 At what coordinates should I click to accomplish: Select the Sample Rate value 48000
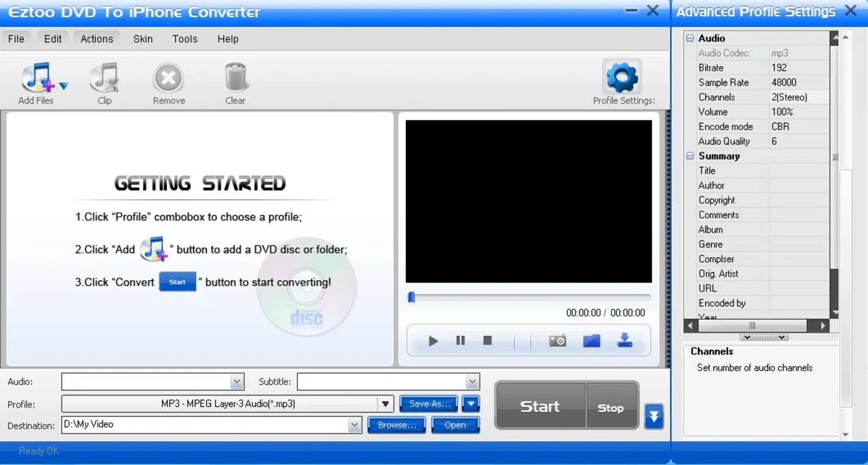pos(799,83)
